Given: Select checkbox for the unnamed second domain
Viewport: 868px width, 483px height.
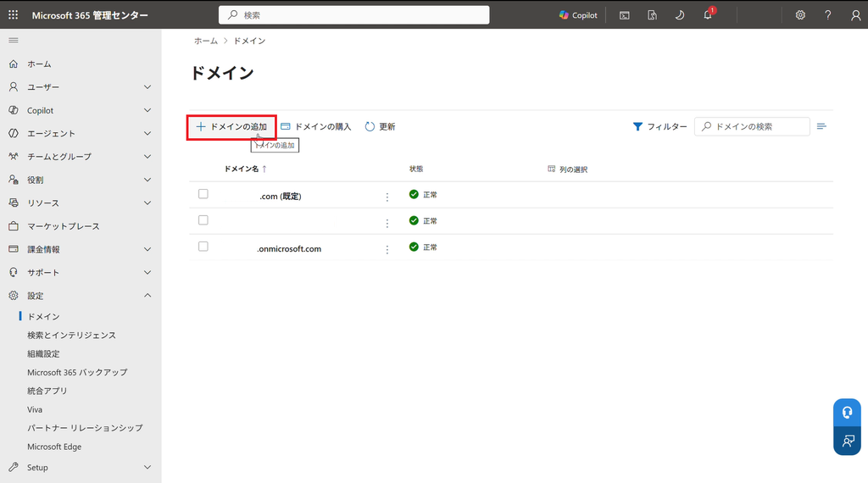Looking at the screenshot, I should click(203, 220).
